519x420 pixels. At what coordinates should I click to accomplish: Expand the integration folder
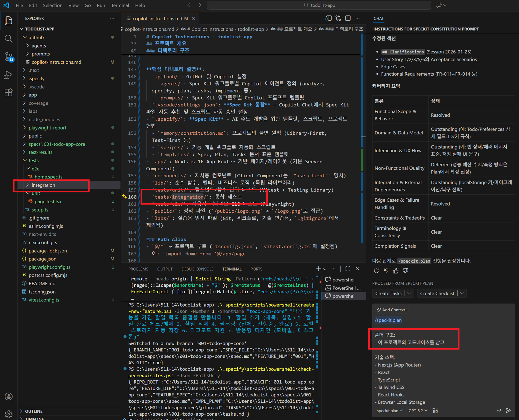43,185
